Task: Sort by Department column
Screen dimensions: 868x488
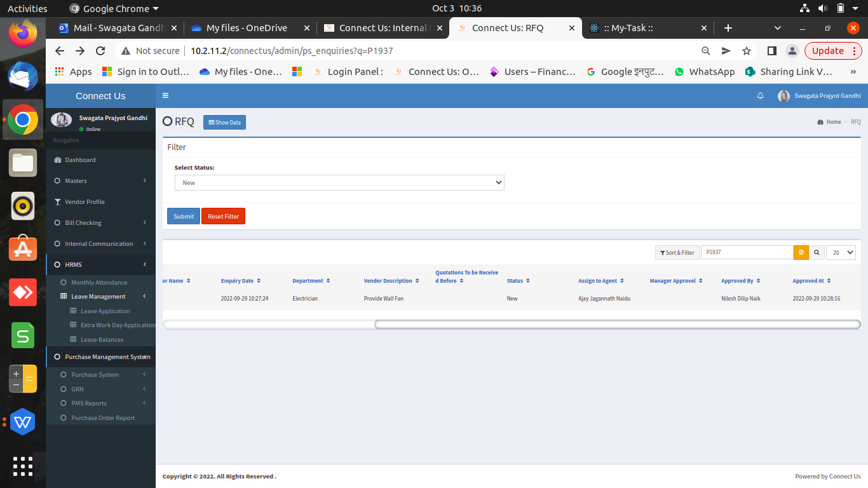Action: [311, 281]
